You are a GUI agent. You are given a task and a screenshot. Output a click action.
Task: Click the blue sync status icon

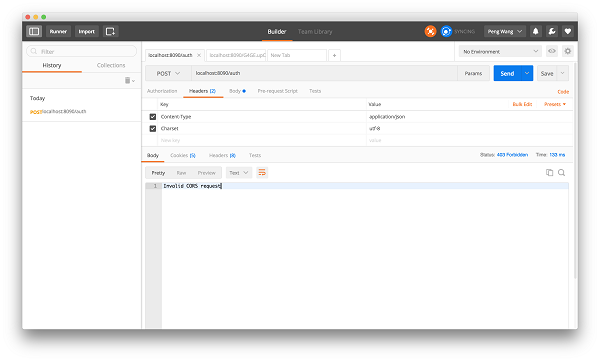click(x=446, y=31)
